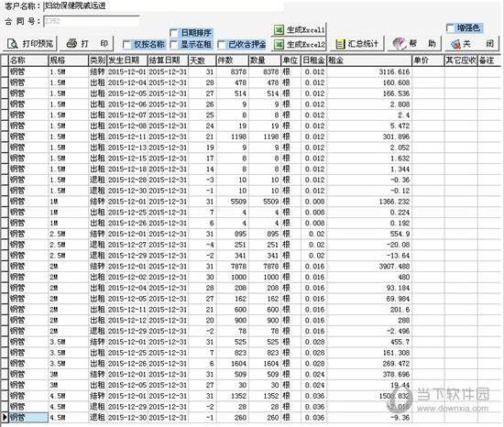Click the 打印 button label
504x427 pixels.
coord(94,43)
